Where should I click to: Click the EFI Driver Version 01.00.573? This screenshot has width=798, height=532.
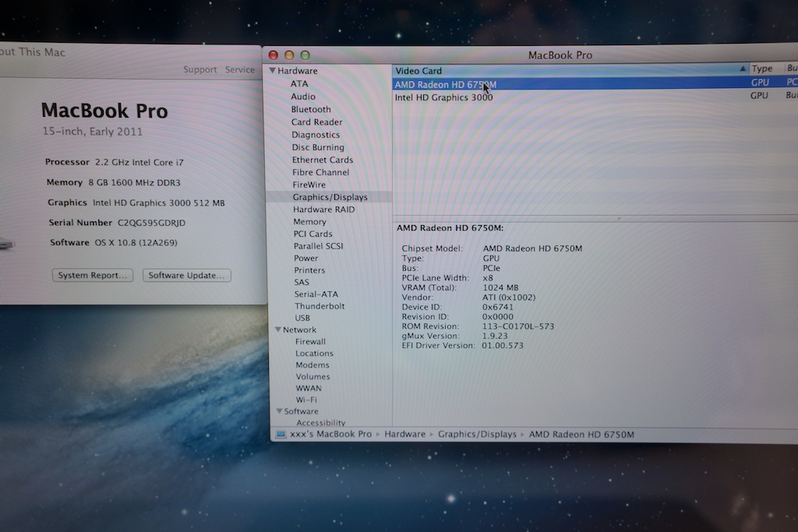[503, 345]
